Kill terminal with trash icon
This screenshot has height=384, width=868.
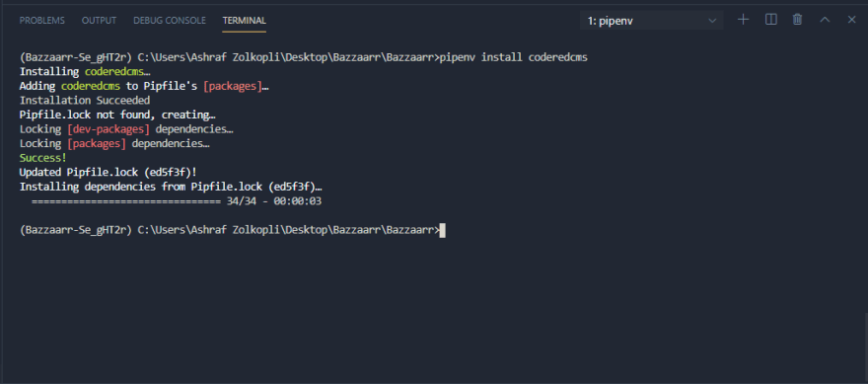(797, 20)
